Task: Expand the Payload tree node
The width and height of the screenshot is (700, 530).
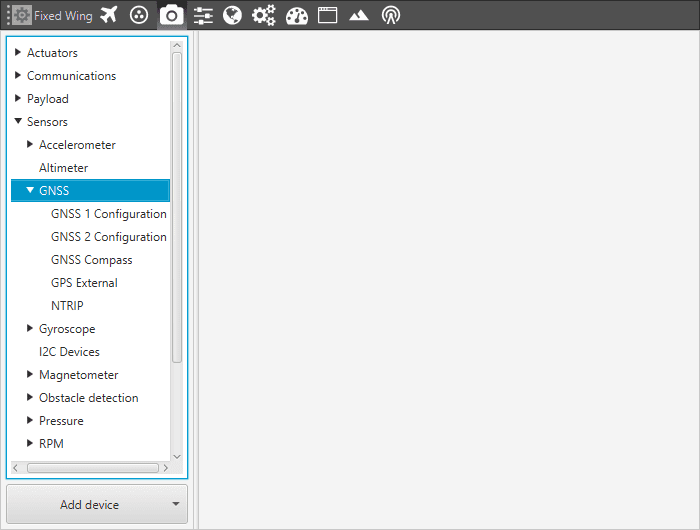Action: click(18, 98)
